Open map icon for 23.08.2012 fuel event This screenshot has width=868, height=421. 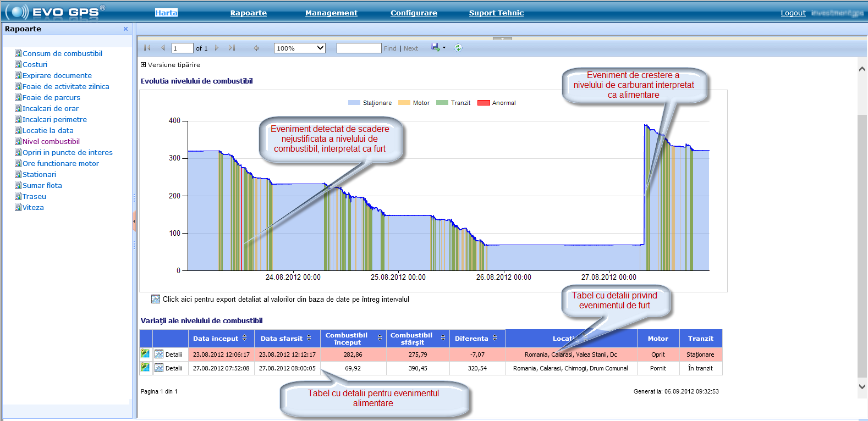(x=145, y=354)
